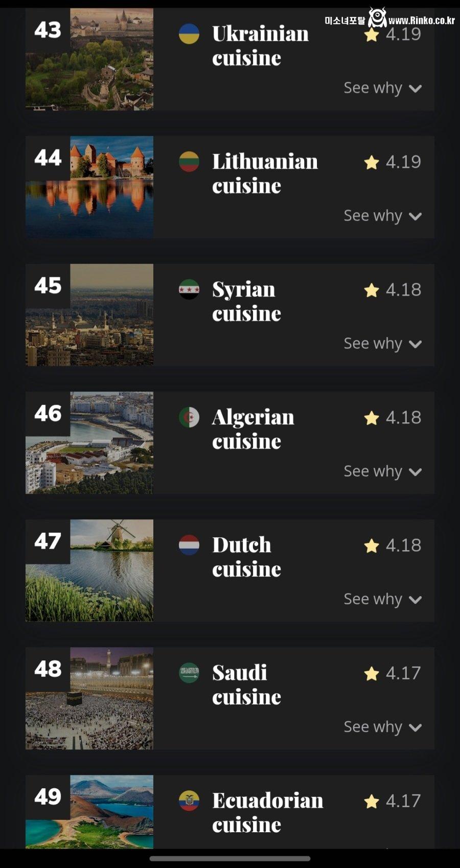This screenshot has width=460, height=868.
Task: Expand See why for Saudi cuisine
Action: point(382,727)
